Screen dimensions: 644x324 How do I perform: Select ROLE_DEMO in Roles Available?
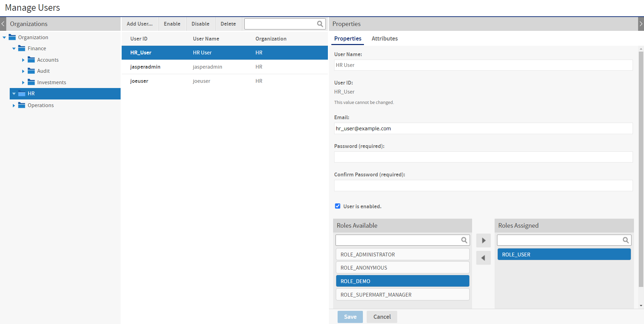(x=402, y=281)
